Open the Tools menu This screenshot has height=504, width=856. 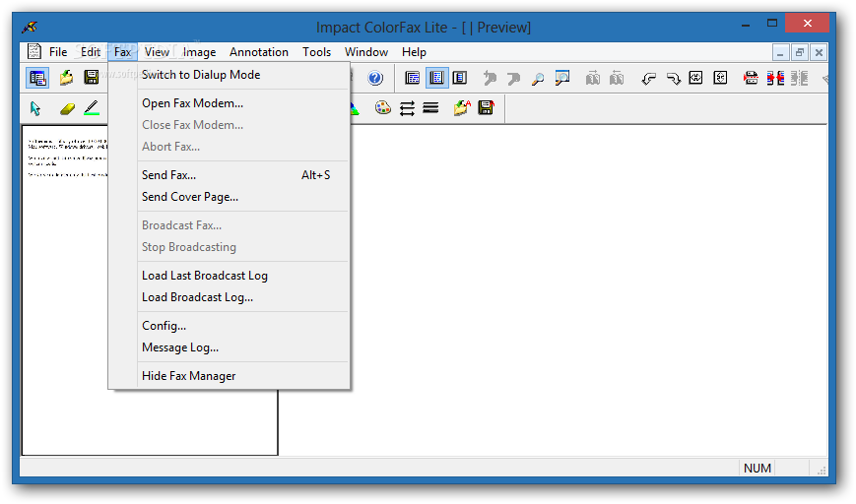pyautogui.click(x=316, y=52)
